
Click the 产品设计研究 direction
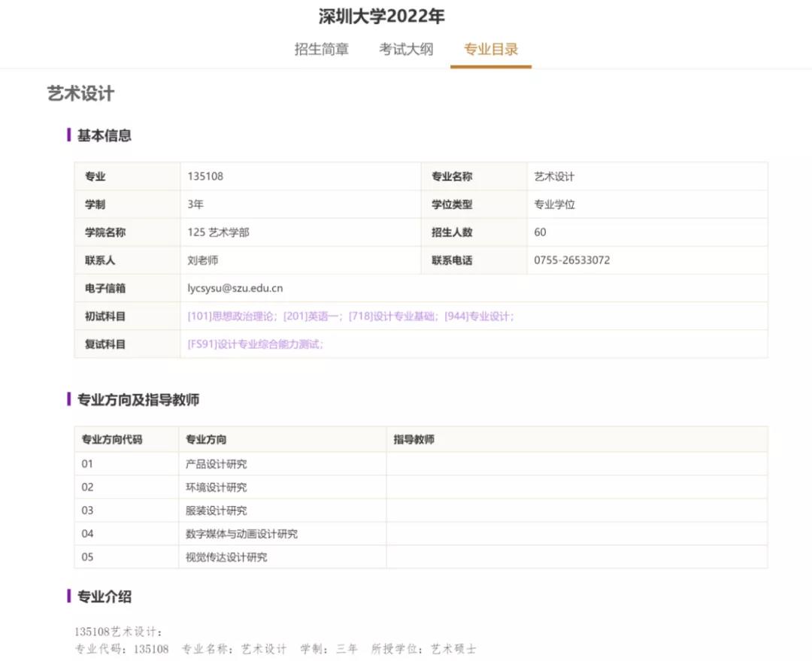click(x=217, y=464)
